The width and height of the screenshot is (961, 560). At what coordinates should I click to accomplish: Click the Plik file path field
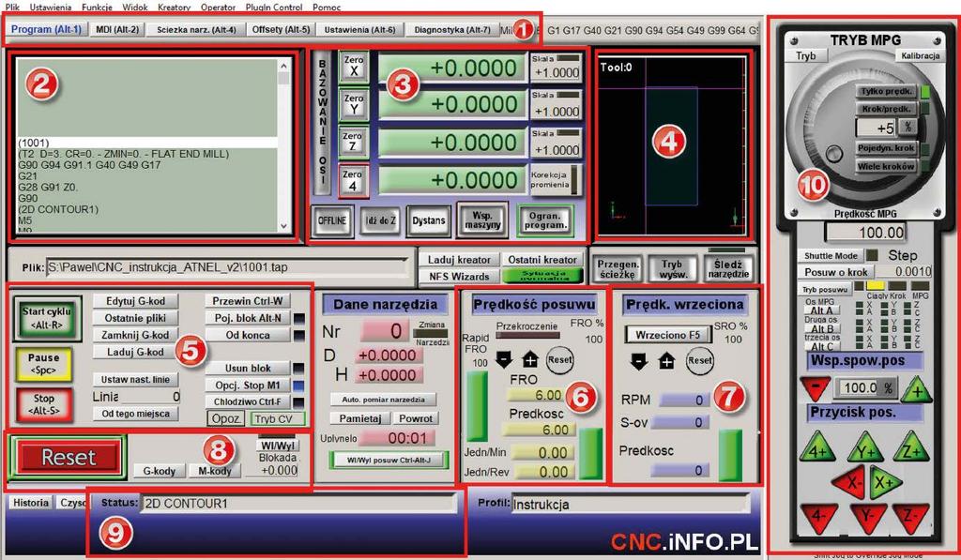[x=227, y=267]
